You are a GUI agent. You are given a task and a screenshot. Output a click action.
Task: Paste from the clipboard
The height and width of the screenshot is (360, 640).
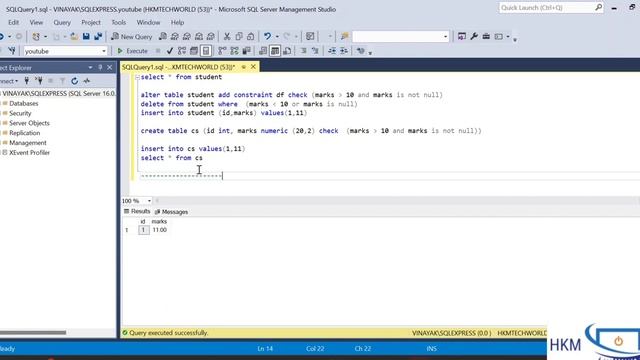point(251,37)
